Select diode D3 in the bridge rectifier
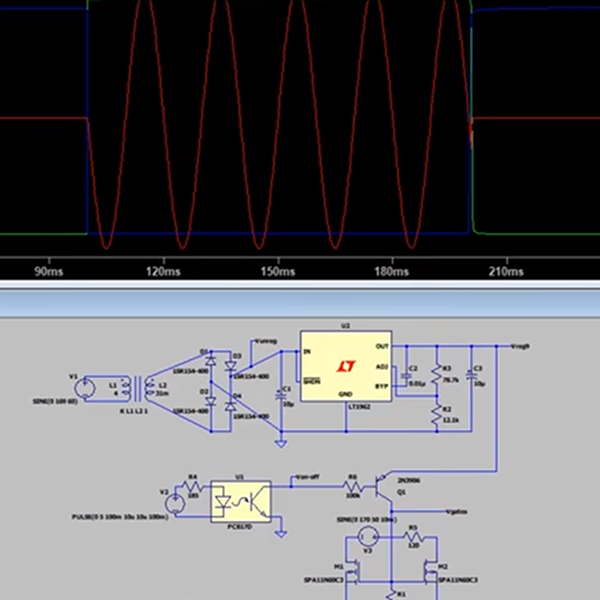600x600 pixels. 230,366
